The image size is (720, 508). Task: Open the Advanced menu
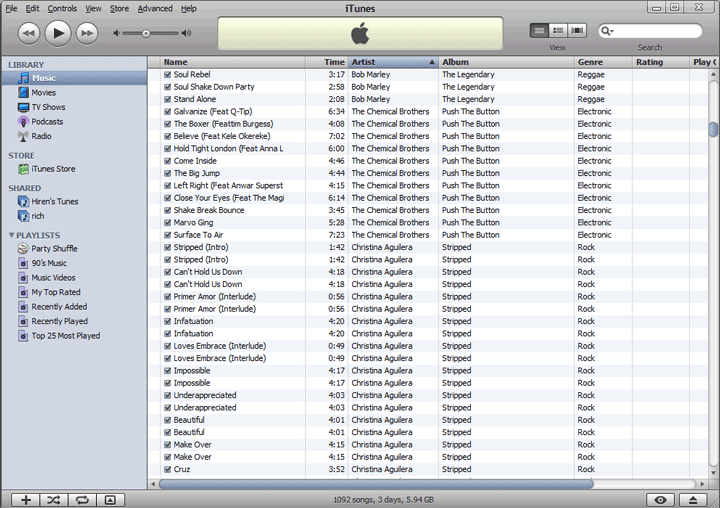155,9
